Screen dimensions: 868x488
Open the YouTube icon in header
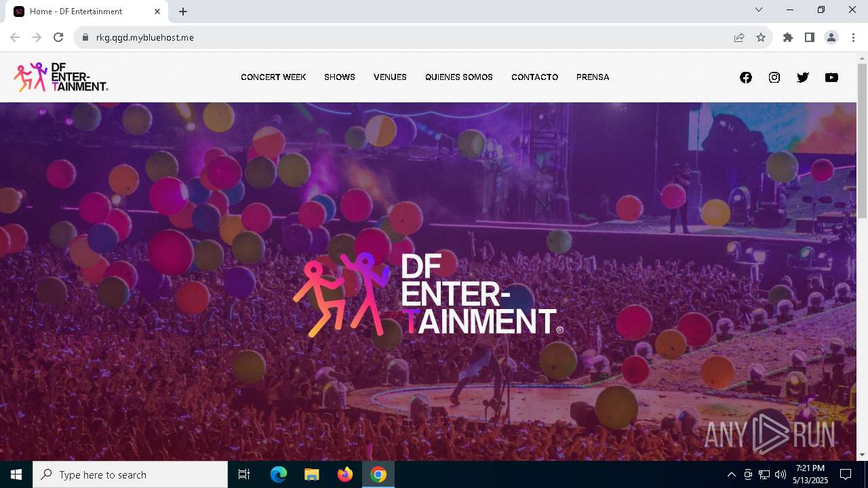pos(831,77)
